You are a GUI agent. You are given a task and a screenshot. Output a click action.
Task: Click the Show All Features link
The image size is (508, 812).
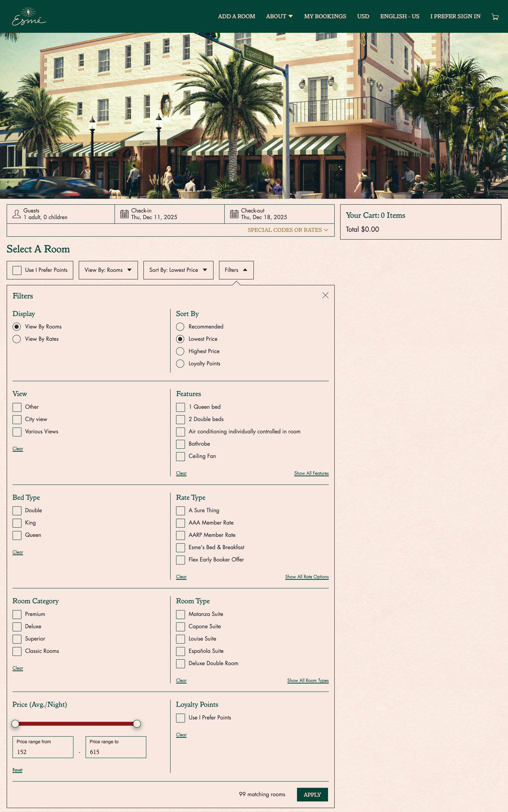pos(311,473)
